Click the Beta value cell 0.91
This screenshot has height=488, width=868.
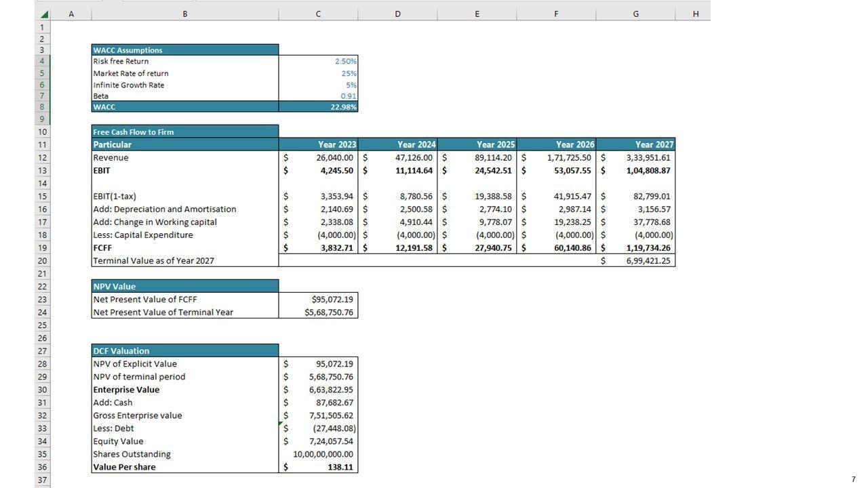pos(318,96)
